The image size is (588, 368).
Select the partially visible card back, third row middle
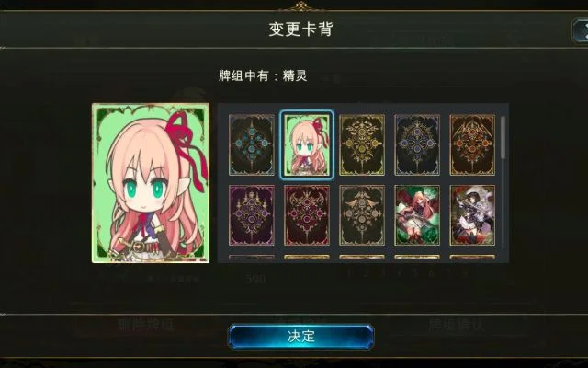click(362, 259)
